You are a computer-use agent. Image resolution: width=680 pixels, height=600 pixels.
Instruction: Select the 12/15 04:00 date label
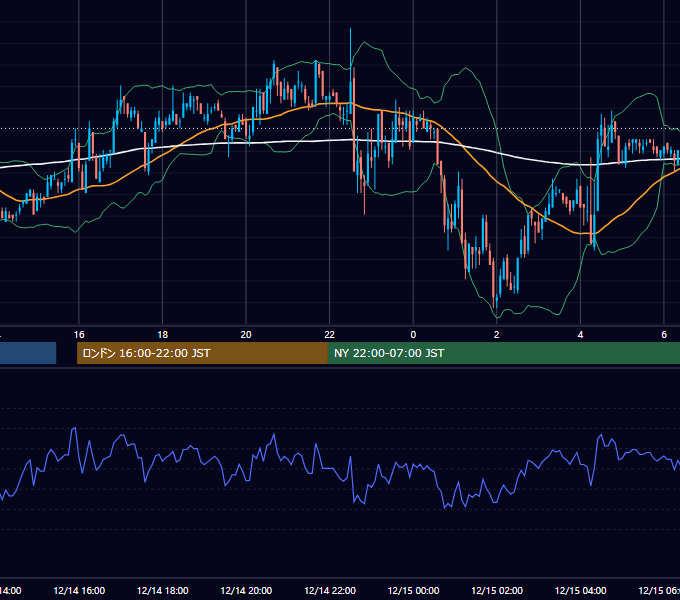click(x=580, y=590)
